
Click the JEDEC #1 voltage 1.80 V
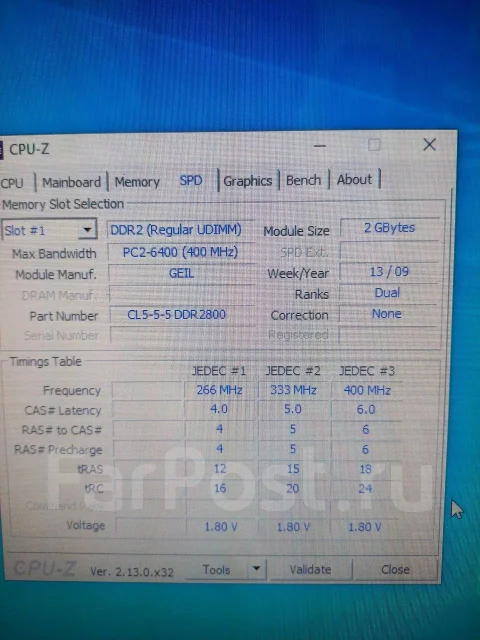point(221,527)
